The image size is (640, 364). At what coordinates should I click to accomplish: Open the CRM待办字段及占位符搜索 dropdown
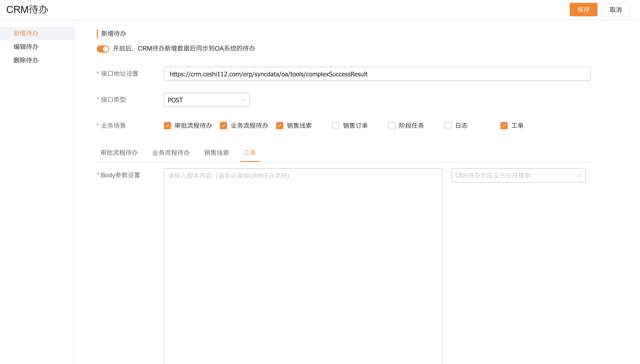518,176
